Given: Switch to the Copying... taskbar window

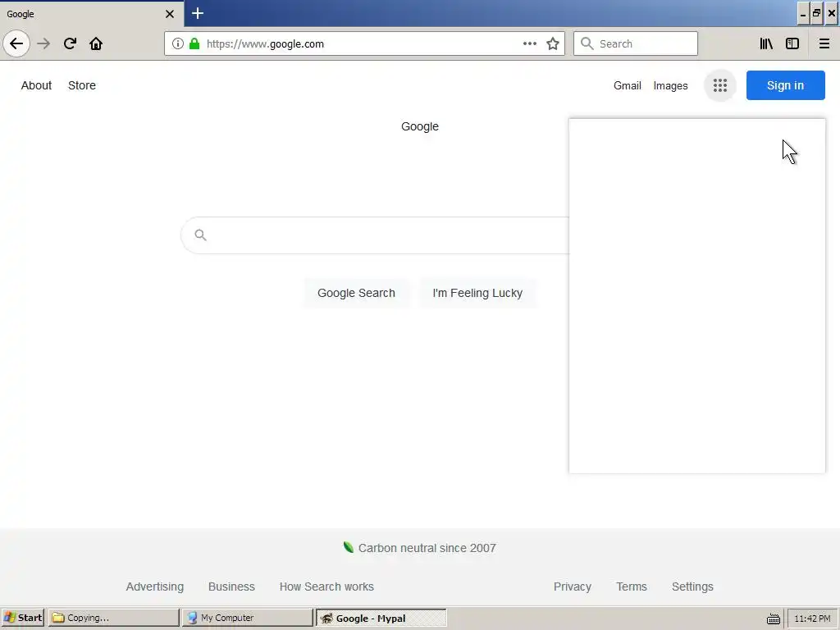Looking at the screenshot, I should [x=113, y=618].
